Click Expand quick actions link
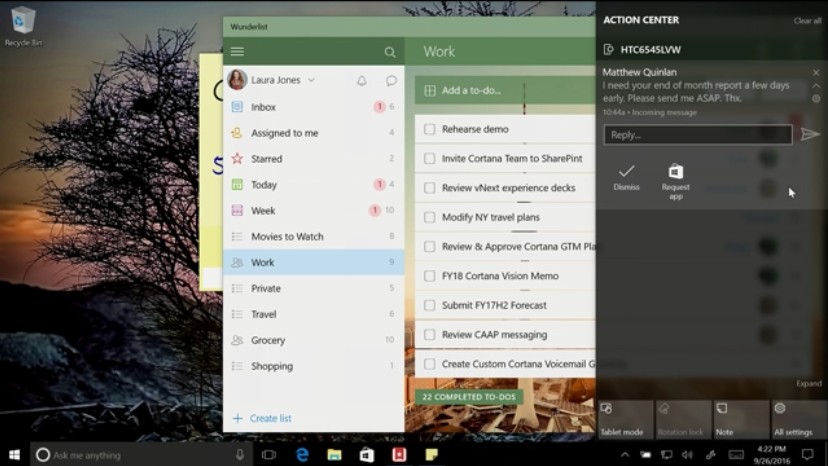 click(x=808, y=384)
